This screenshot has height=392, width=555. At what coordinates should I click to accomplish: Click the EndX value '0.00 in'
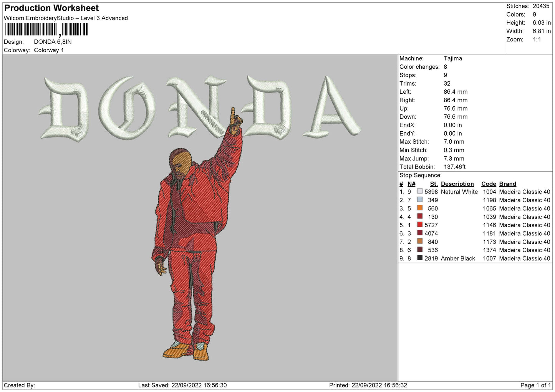coord(453,125)
